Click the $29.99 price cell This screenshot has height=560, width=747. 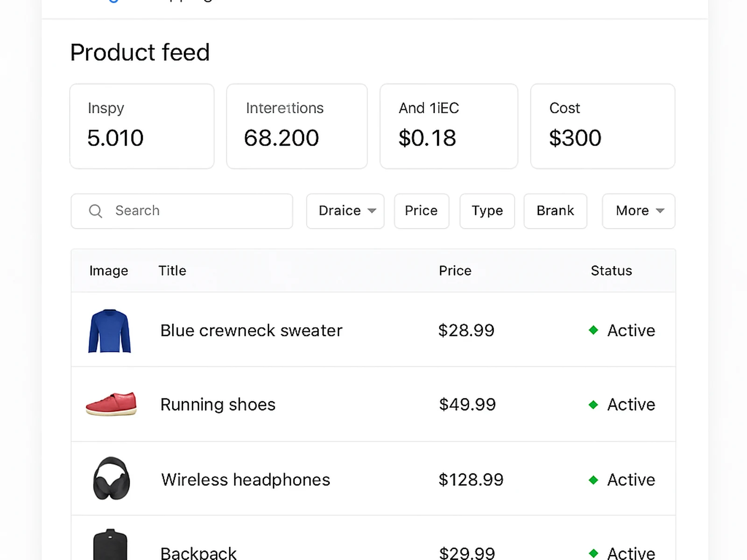467,553
